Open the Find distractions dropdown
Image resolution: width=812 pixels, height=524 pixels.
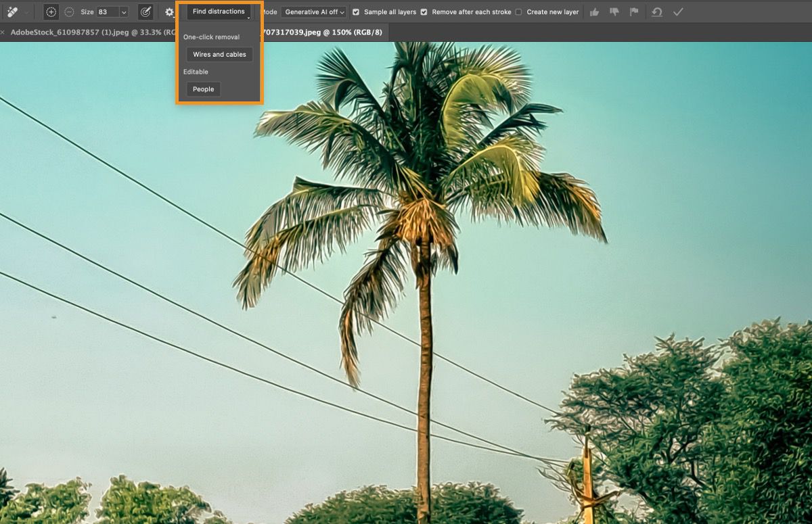pos(217,11)
